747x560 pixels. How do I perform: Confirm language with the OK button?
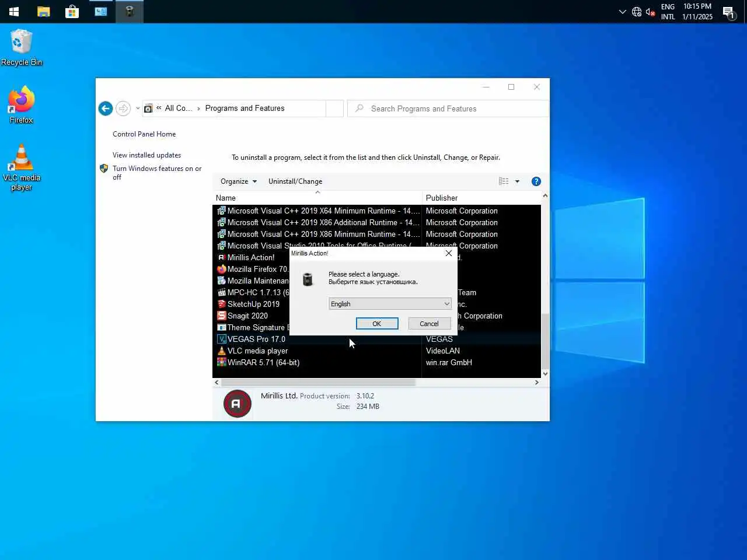click(x=377, y=324)
